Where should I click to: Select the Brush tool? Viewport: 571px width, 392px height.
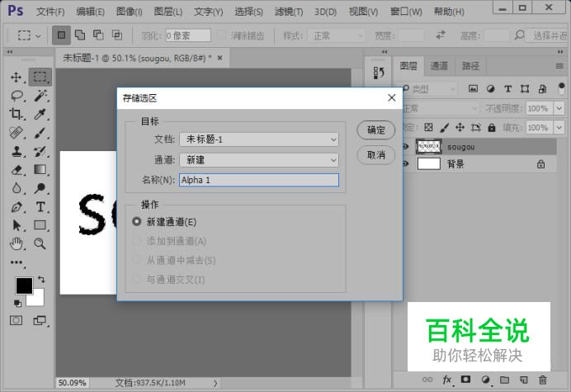[40, 133]
